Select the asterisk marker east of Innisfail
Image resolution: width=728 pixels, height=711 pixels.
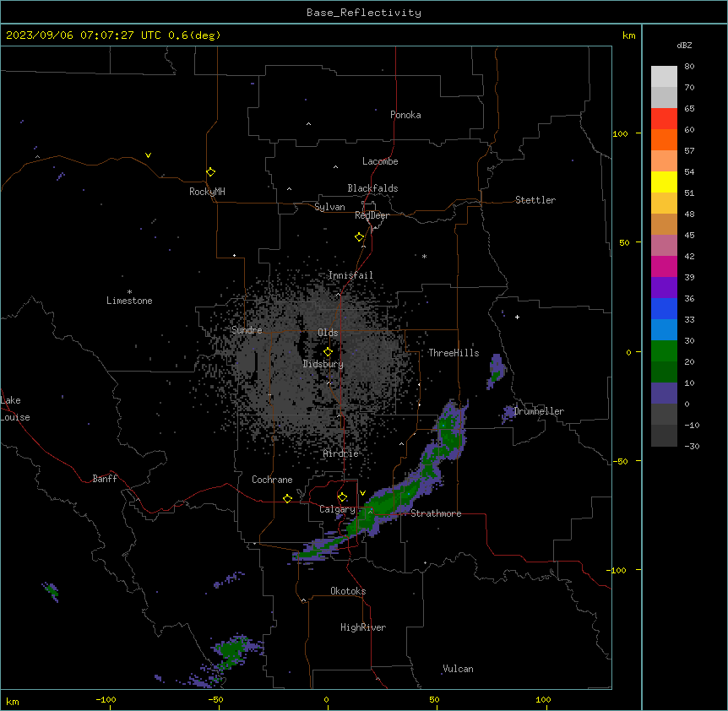[x=424, y=256]
